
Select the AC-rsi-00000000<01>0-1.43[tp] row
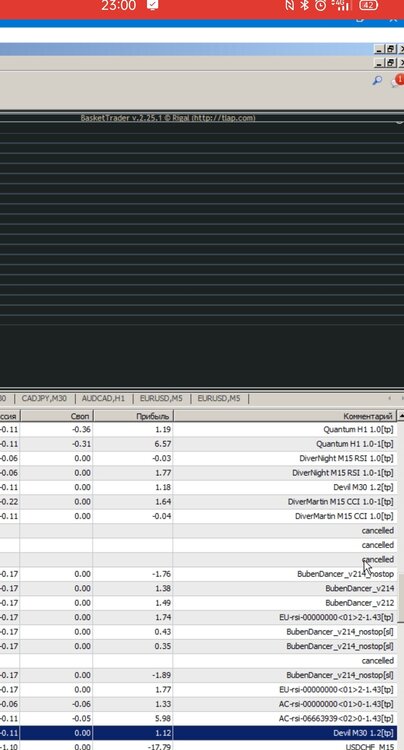click(x=198, y=704)
